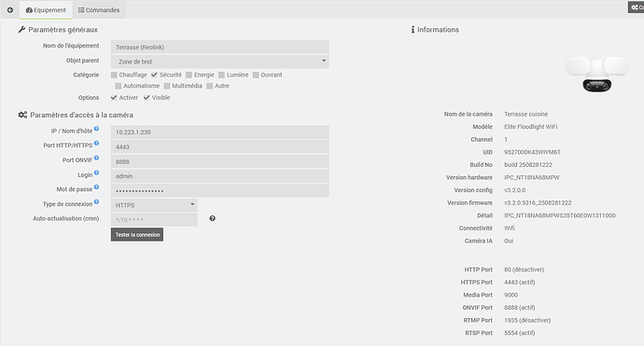This screenshot has height=346, width=644.
Task: Go back using the circular arrow icon
Action: [10, 10]
